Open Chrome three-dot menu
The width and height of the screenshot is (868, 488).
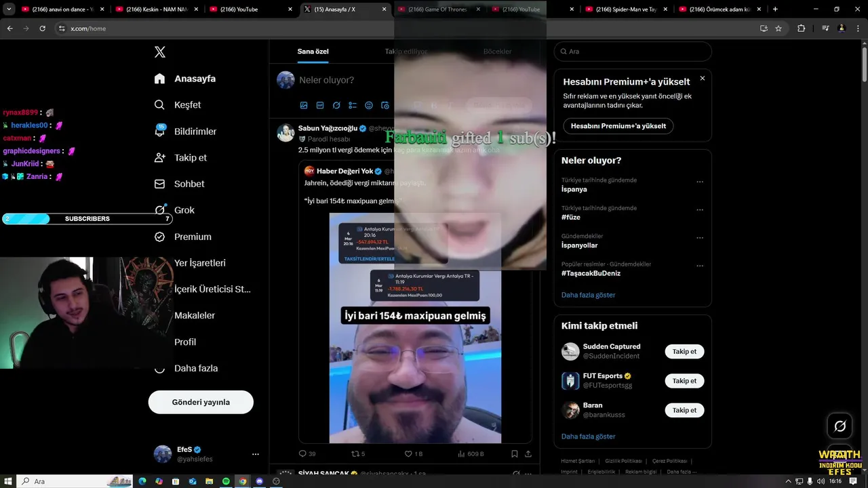(858, 28)
